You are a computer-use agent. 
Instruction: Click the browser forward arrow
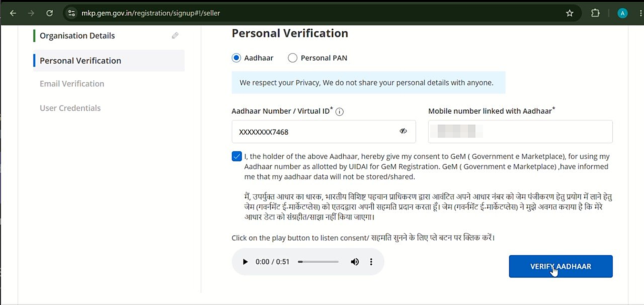pyautogui.click(x=31, y=13)
